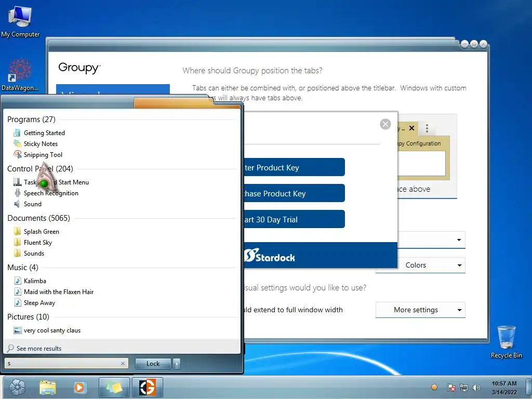Open the network tray icon

click(464, 388)
